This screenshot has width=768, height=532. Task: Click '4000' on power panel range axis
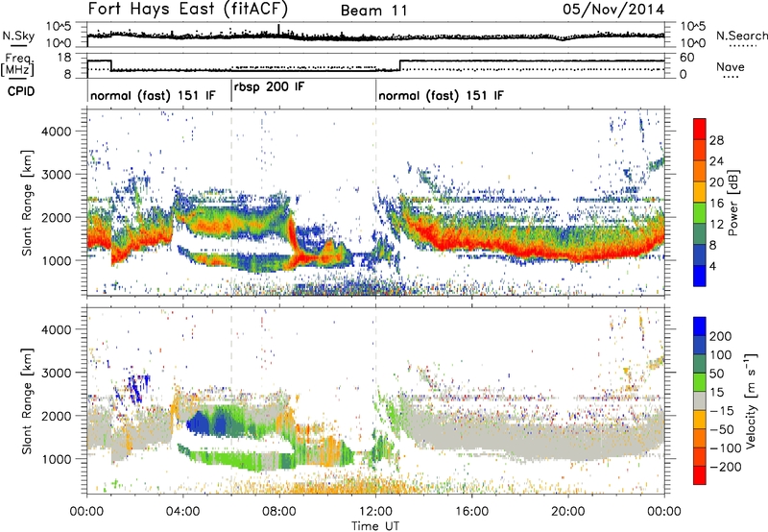click(x=56, y=132)
